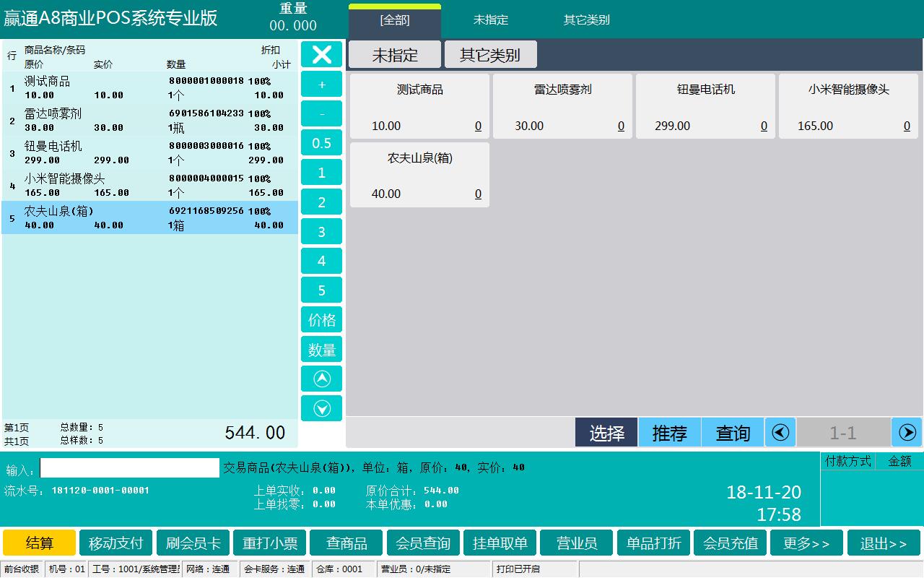Viewport: 924px width, 578px height.
Task: Set quantity using the 0.5 button
Action: click(x=321, y=143)
